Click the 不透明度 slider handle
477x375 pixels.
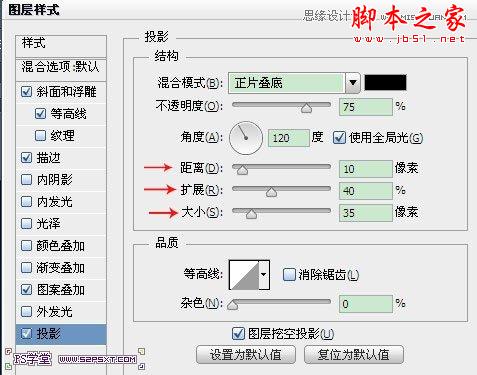[x=306, y=108]
